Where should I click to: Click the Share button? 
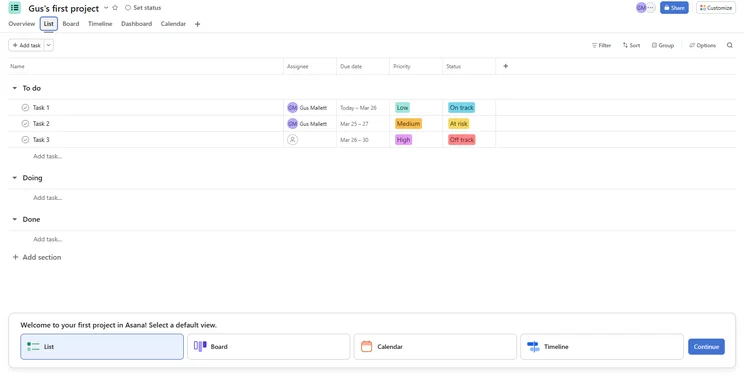click(674, 8)
